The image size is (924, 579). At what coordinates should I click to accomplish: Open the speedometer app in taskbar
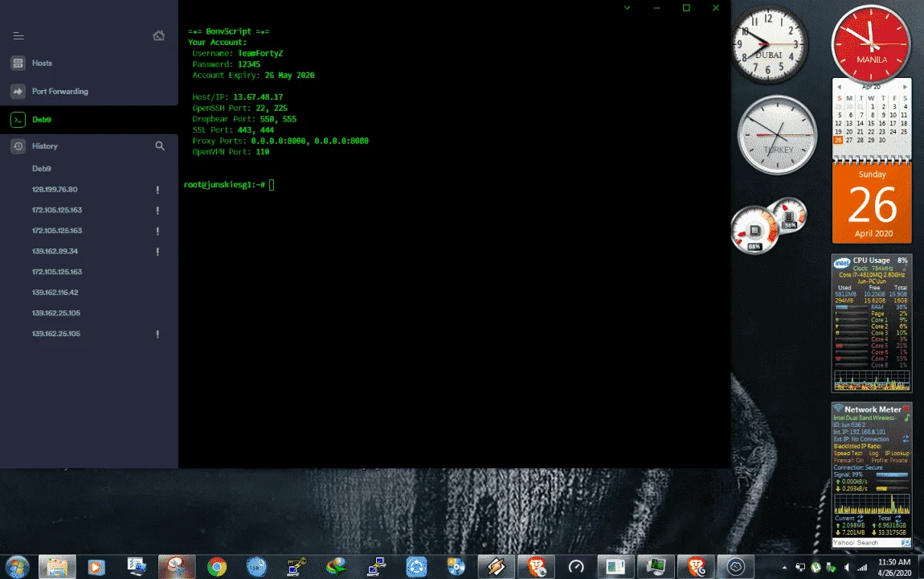click(576, 567)
